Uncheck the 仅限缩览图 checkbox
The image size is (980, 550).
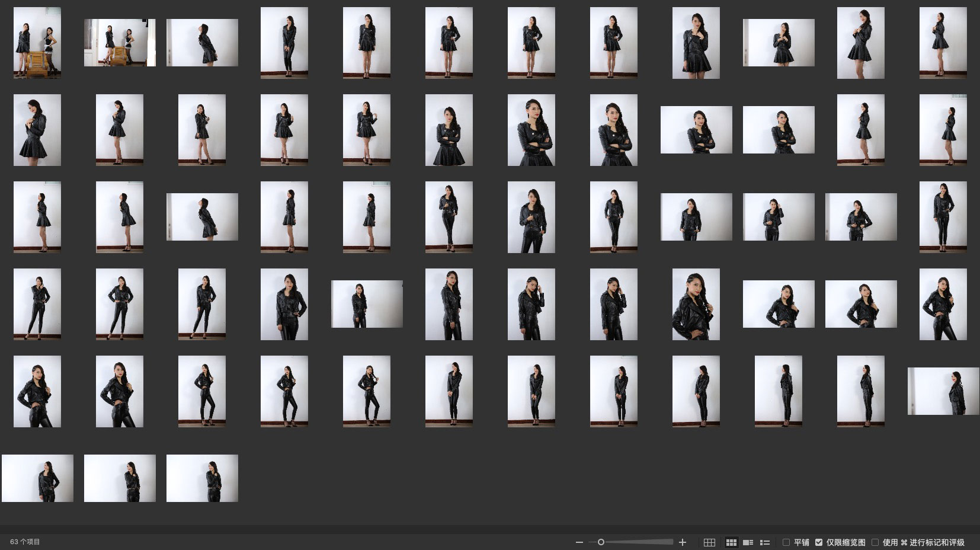[x=819, y=542]
